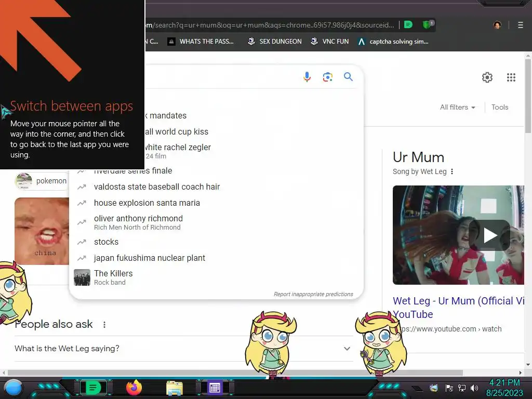Open the WHATS THE PASS... bookmark

point(201,42)
